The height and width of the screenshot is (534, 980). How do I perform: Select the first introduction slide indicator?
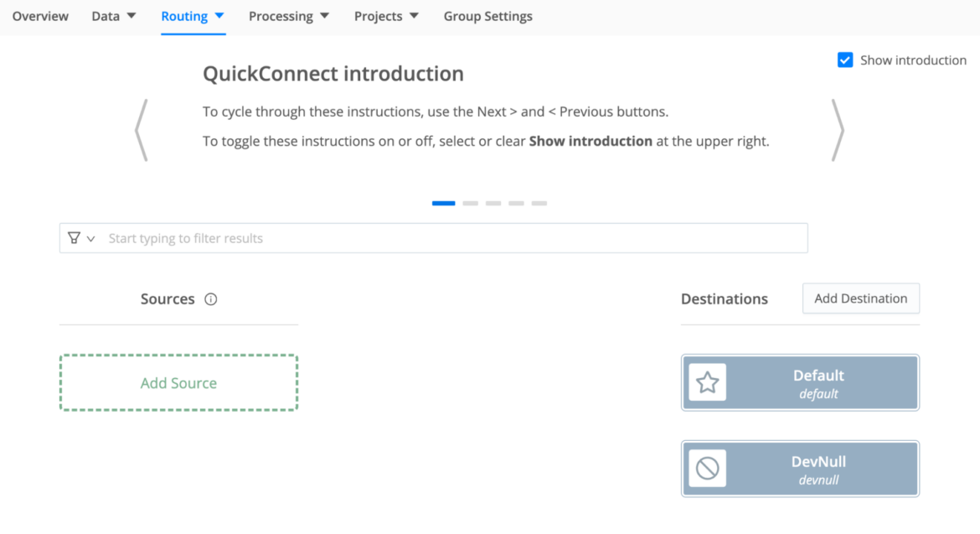[x=444, y=203]
